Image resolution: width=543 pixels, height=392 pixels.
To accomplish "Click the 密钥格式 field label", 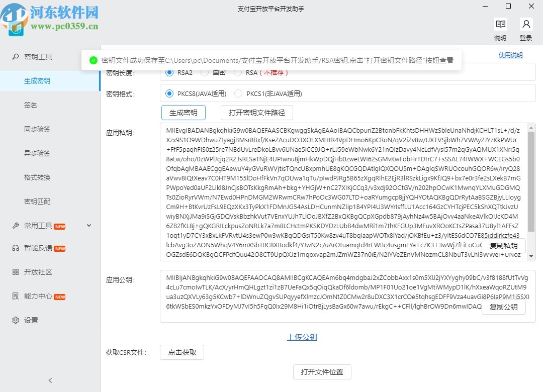I will tap(121, 94).
